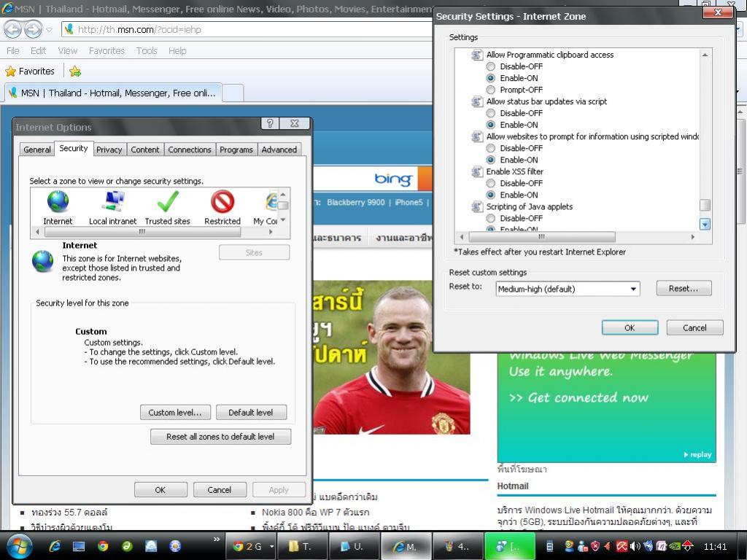747x560 pixels.
Task: Switch to the Connections tab
Action: 190,149
